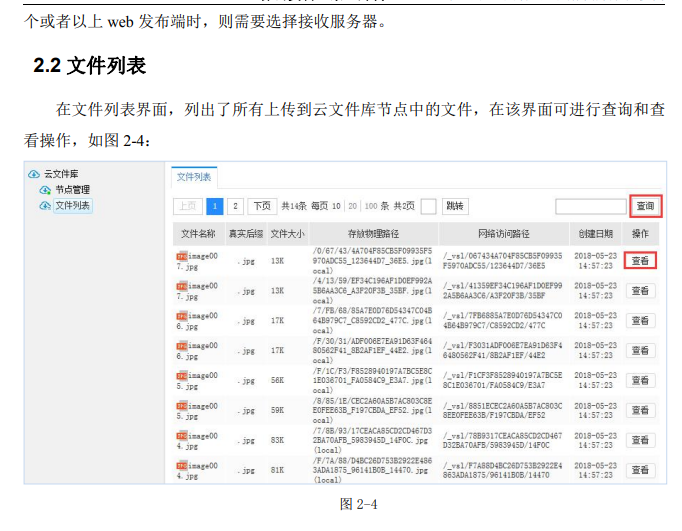
Task: Go to page 2 of the file list
Action: [x=235, y=206]
